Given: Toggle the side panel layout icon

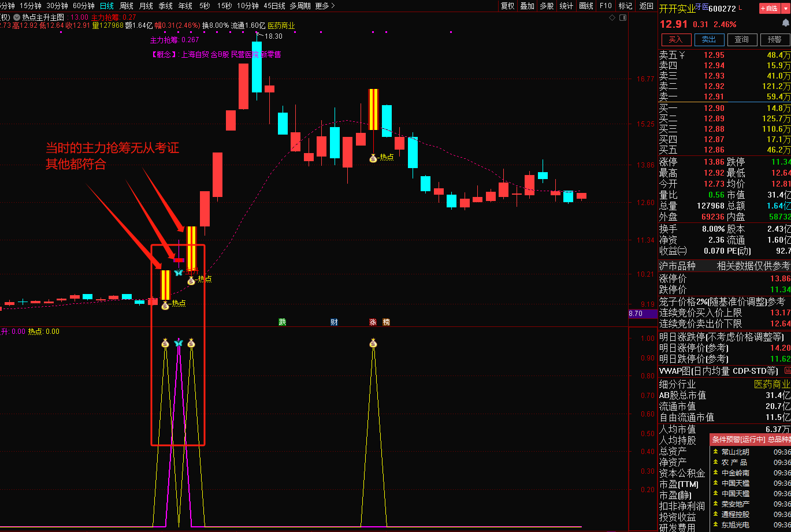Looking at the screenshot, I should click(622, 18).
